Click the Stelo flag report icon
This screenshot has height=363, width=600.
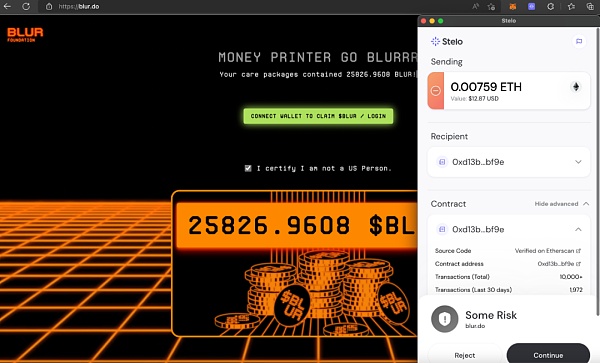[x=579, y=41]
